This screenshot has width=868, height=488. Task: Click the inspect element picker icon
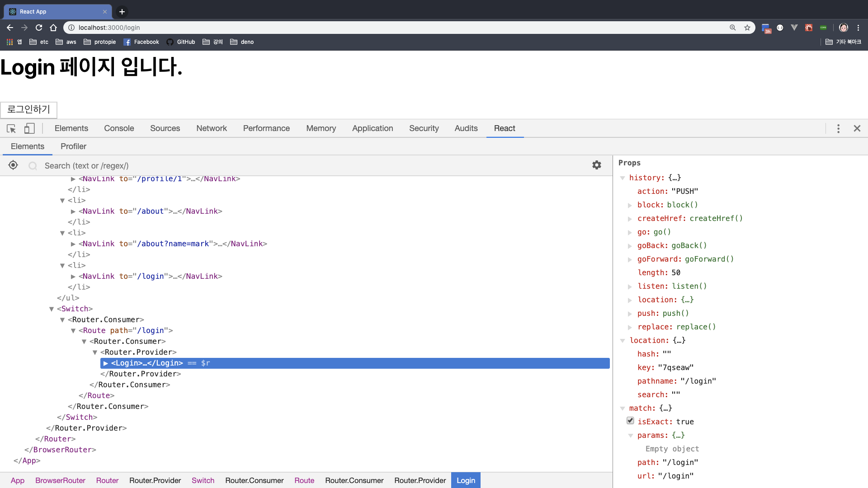(11, 129)
